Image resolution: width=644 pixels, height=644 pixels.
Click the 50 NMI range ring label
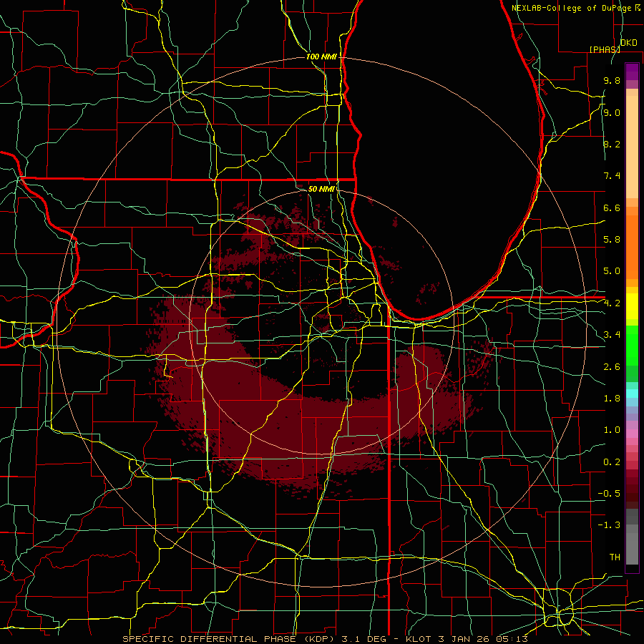[x=321, y=189]
